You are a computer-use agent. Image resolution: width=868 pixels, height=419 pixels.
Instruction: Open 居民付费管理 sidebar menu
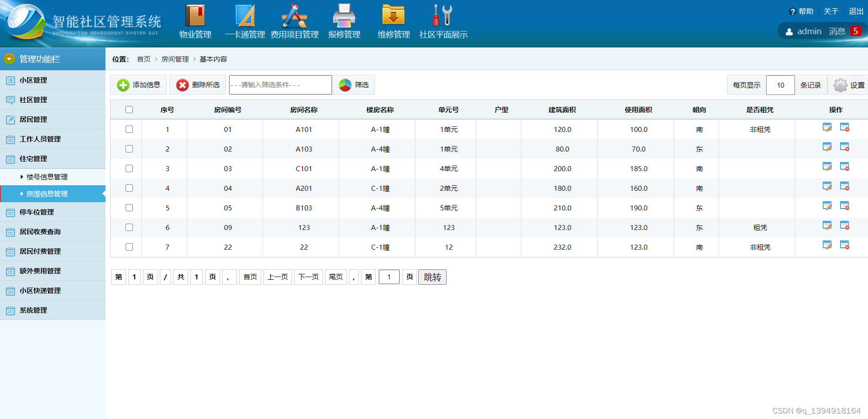[53, 251]
